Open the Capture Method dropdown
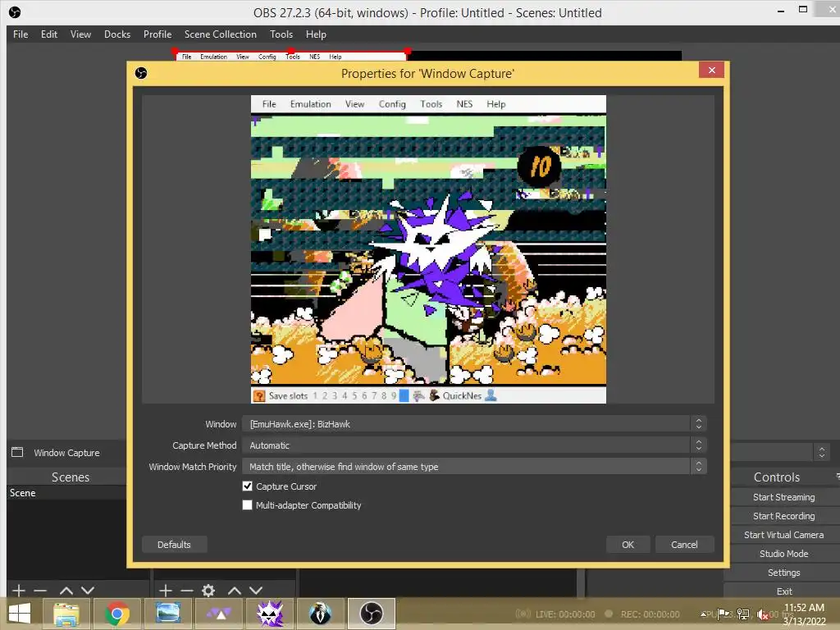840x630 pixels. pos(474,445)
